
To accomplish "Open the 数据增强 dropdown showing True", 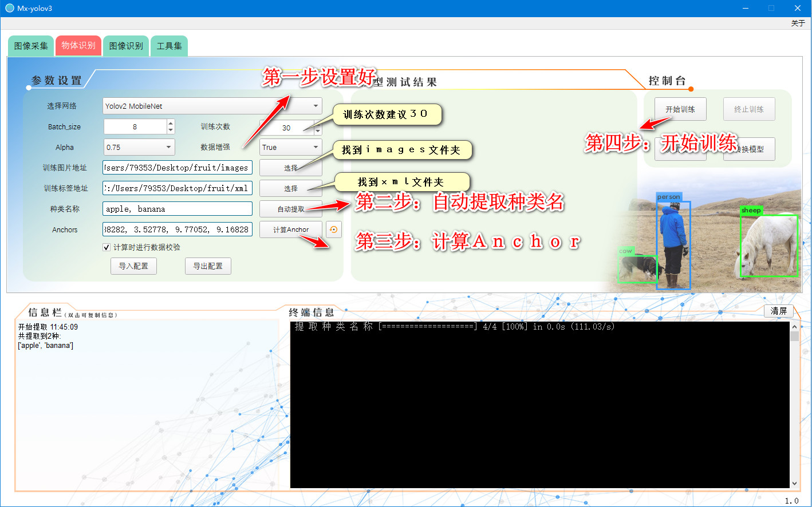I will coord(290,147).
